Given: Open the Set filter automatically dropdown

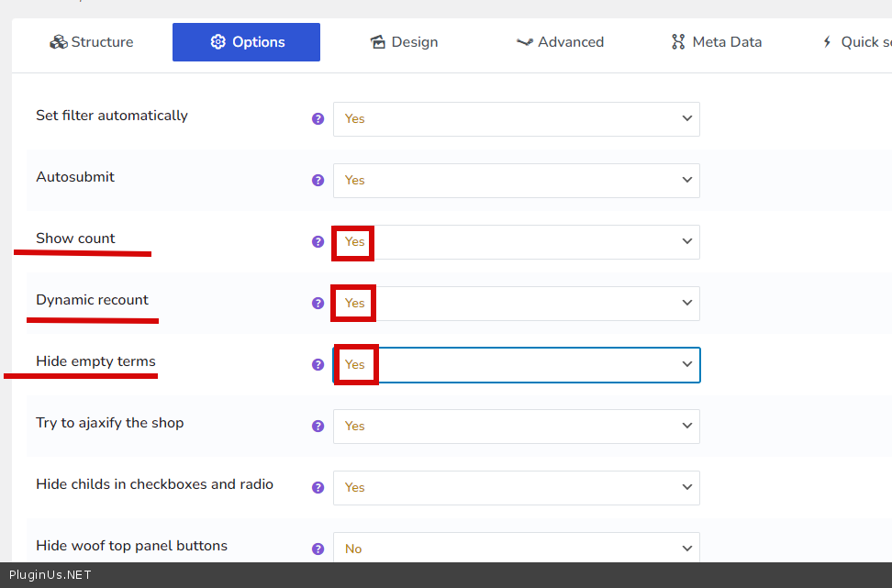Looking at the screenshot, I should pos(516,119).
